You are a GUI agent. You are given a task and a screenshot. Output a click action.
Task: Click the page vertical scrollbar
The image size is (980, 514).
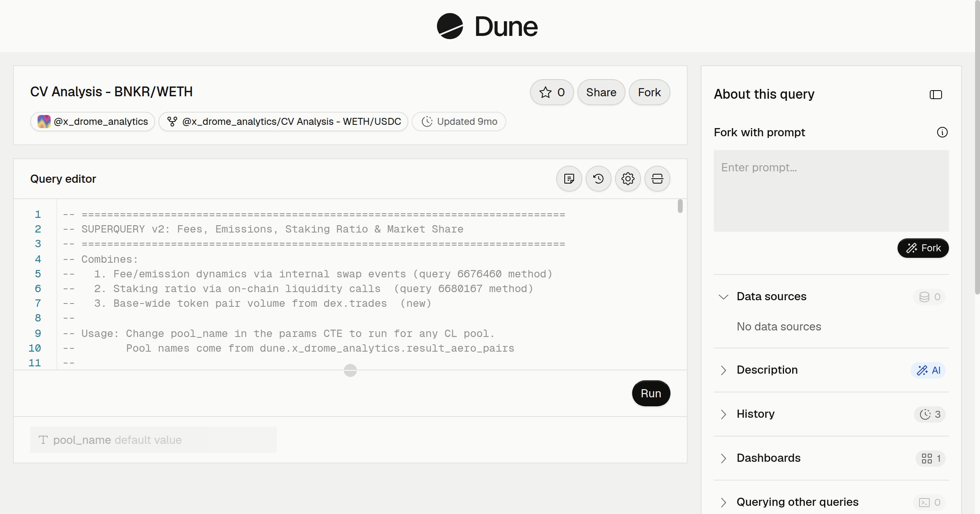click(977, 147)
